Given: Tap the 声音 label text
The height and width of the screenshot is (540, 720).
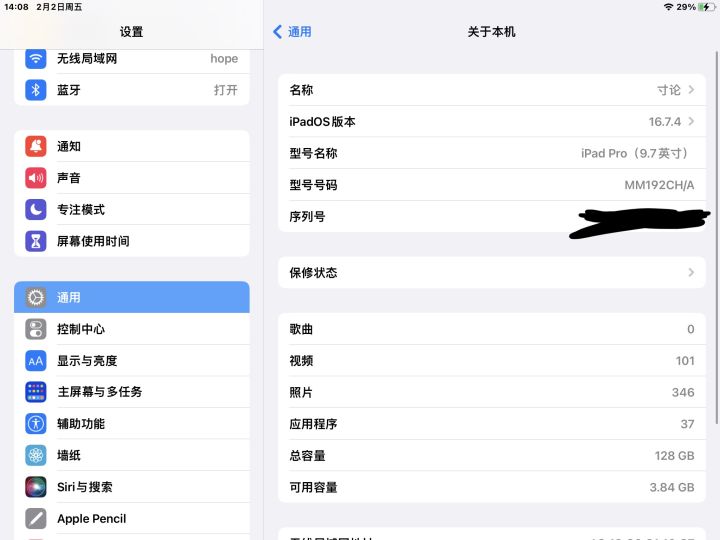Looking at the screenshot, I should point(69,178).
